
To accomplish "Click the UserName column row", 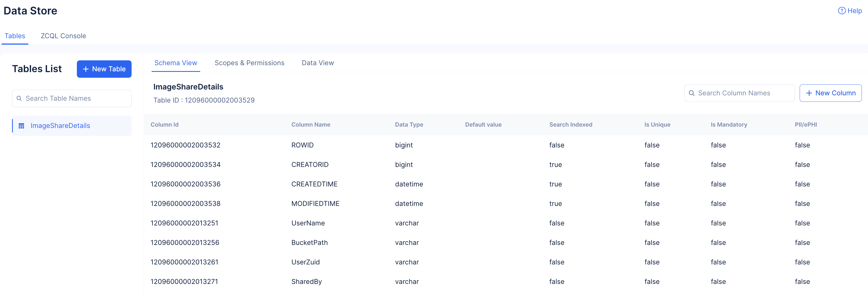I will pyautogui.click(x=308, y=223).
